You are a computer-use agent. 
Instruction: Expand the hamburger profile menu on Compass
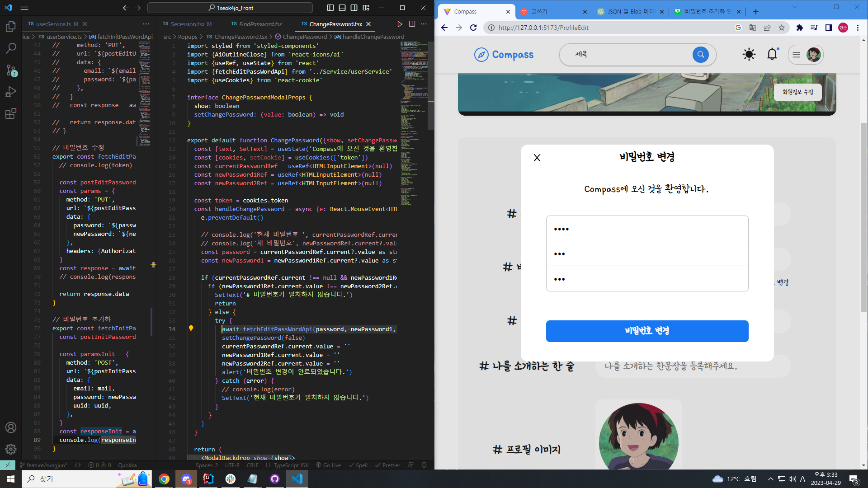coord(797,55)
